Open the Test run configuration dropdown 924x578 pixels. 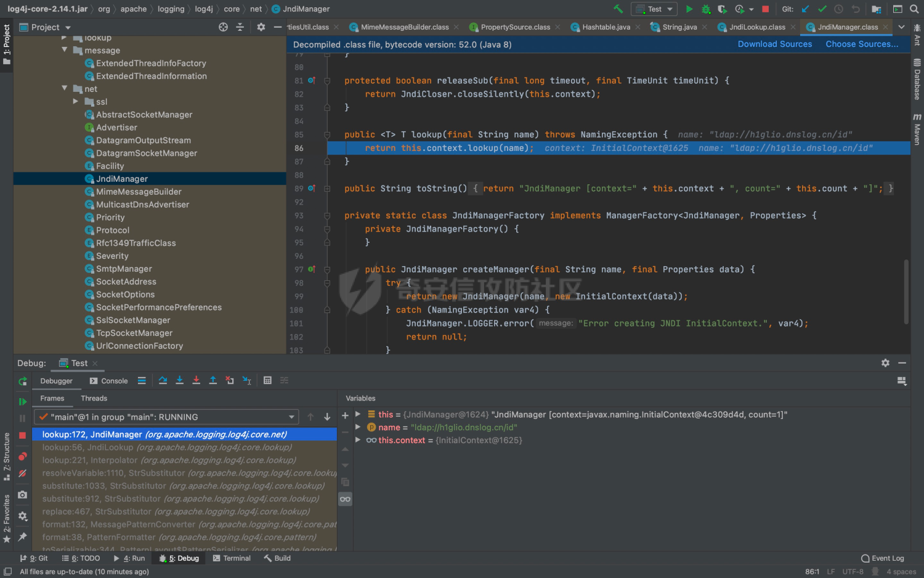tap(654, 9)
